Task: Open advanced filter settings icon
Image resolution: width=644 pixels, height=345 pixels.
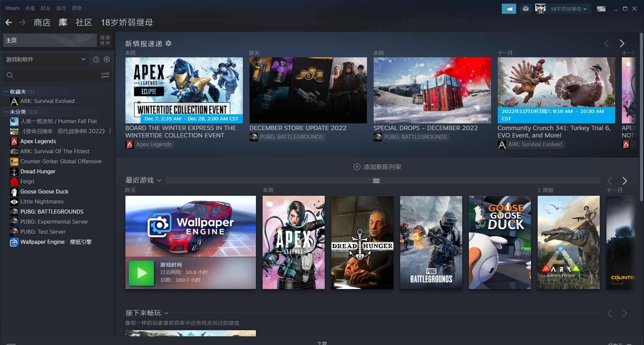Action: click(105, 75)
